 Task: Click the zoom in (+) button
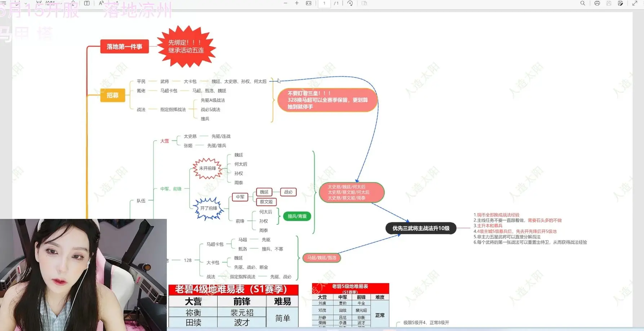tap(297, 3)
